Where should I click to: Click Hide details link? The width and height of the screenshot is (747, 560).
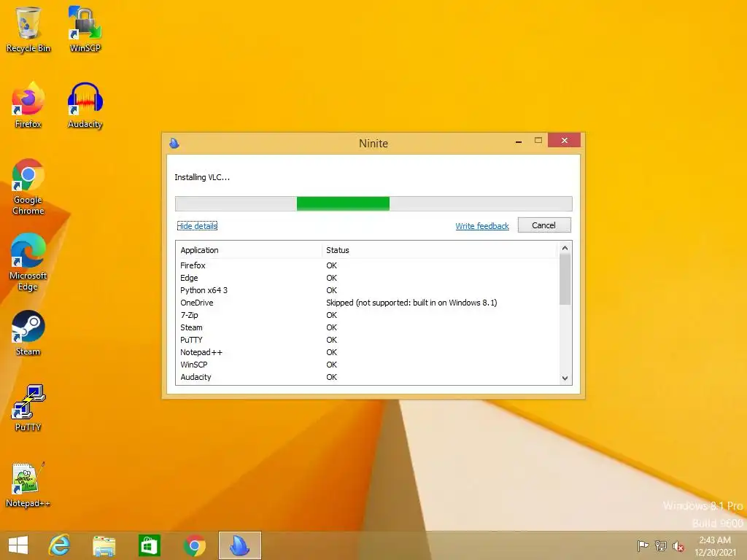tap(197, 226)
